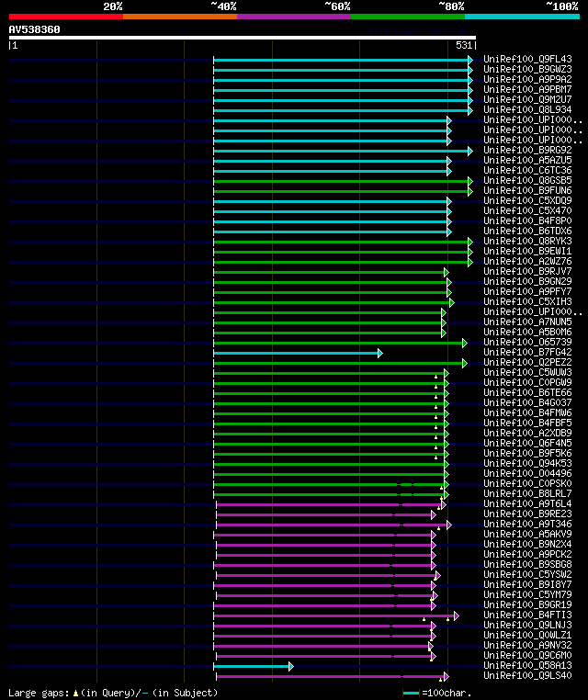The width and height of the screenshot is (588, 700).
Task: Click the purple ~60% identity legend segment
Action: coord(294,17)
